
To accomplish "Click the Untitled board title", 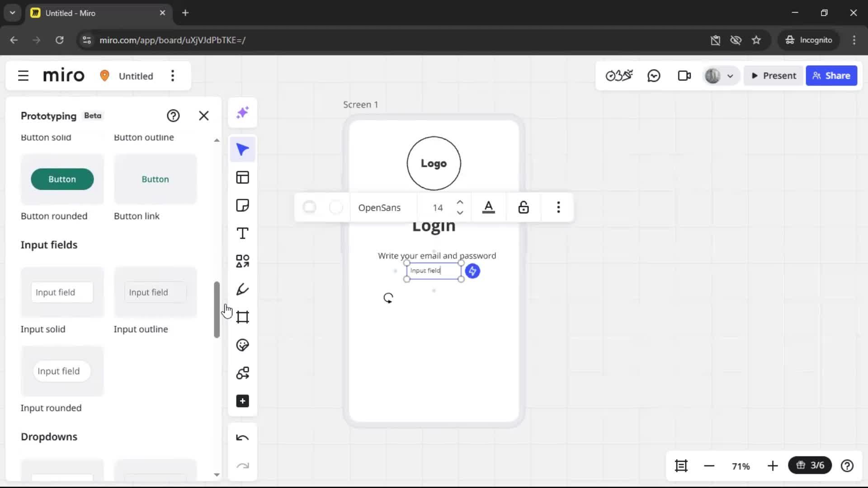I will coord(136,76).
